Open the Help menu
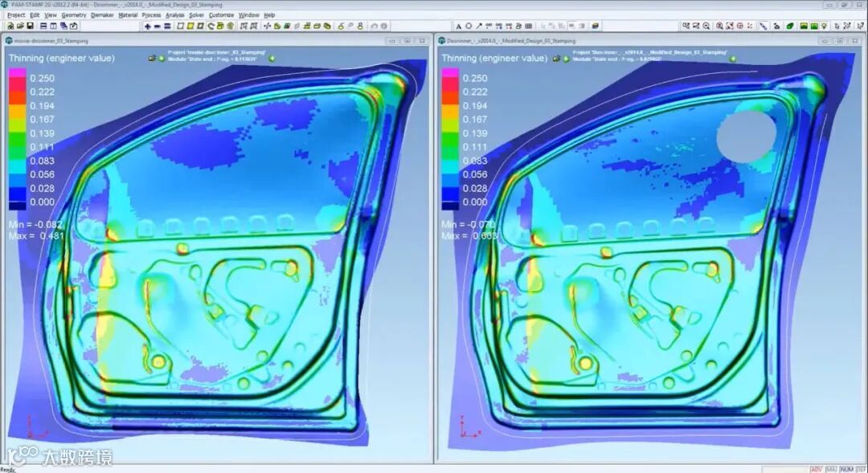 [269, 15]
